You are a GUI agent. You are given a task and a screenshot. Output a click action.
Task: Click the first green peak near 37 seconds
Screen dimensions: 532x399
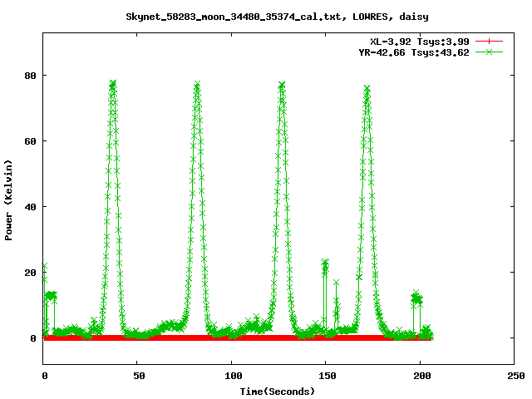pyautogui.click(x=113, y=85)
